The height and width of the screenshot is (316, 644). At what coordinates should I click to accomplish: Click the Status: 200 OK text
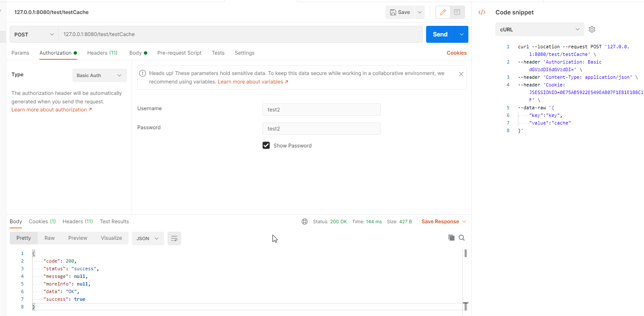pos(330,222)
